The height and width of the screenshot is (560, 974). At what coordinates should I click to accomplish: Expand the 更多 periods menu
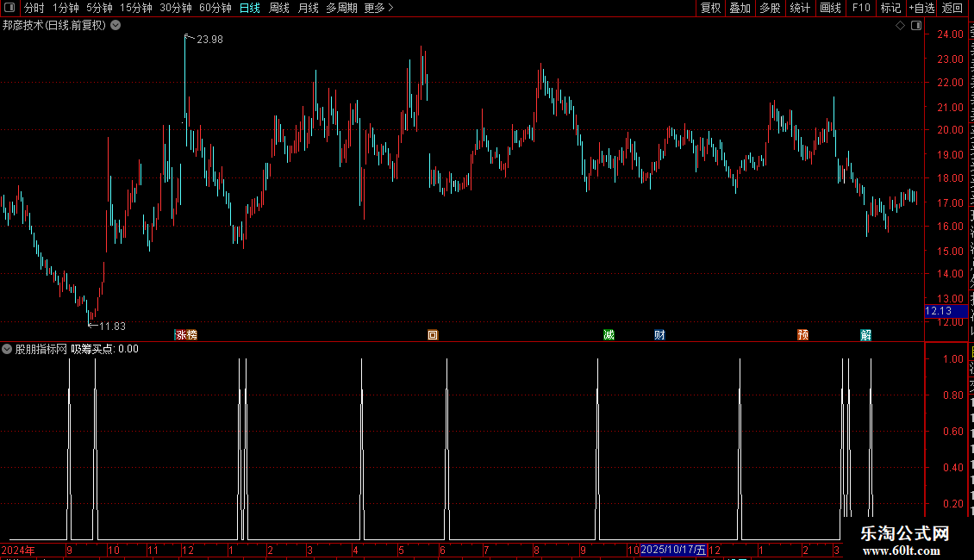379,8
